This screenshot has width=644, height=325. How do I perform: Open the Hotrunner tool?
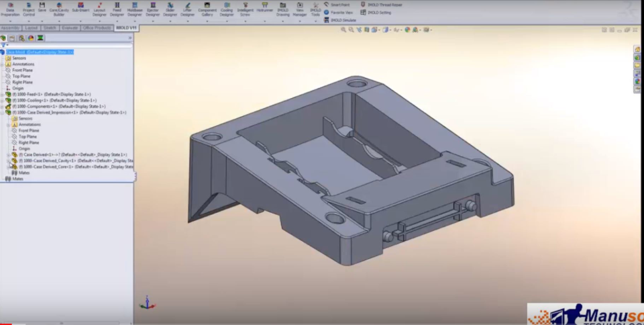point(264,7)
